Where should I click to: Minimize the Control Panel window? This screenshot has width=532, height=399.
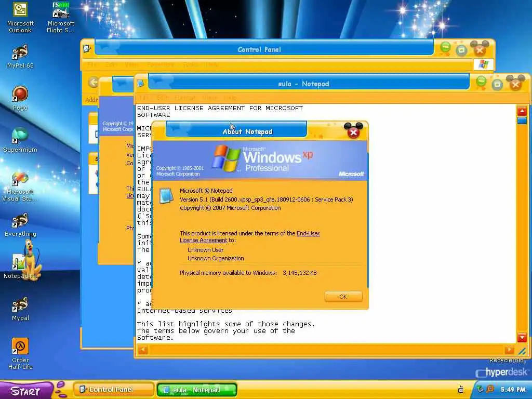tap(445, 47)
